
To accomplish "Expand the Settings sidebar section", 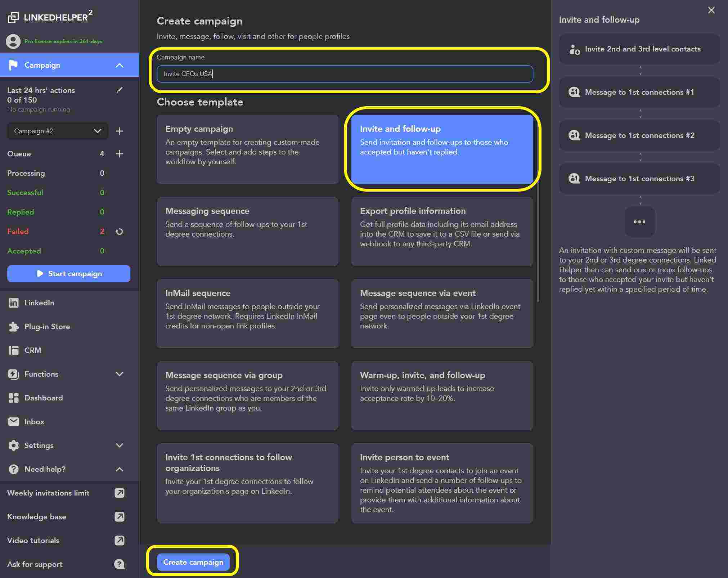I will (x=120, y=445).
